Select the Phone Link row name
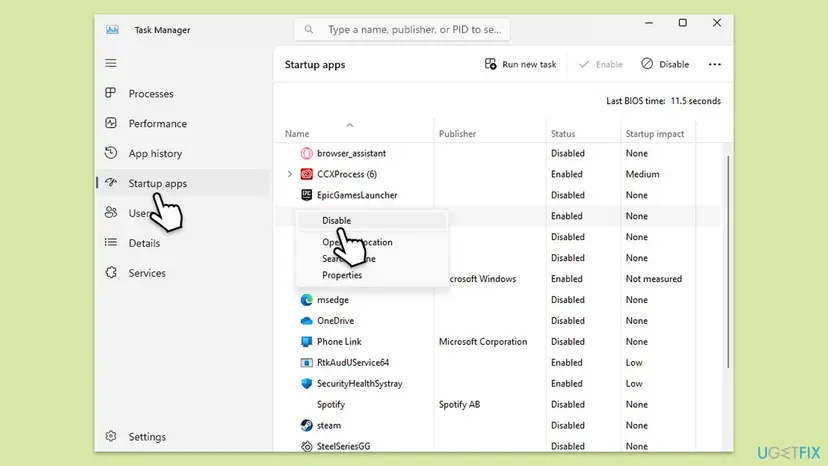828x466 pixels. pos(339,341)
